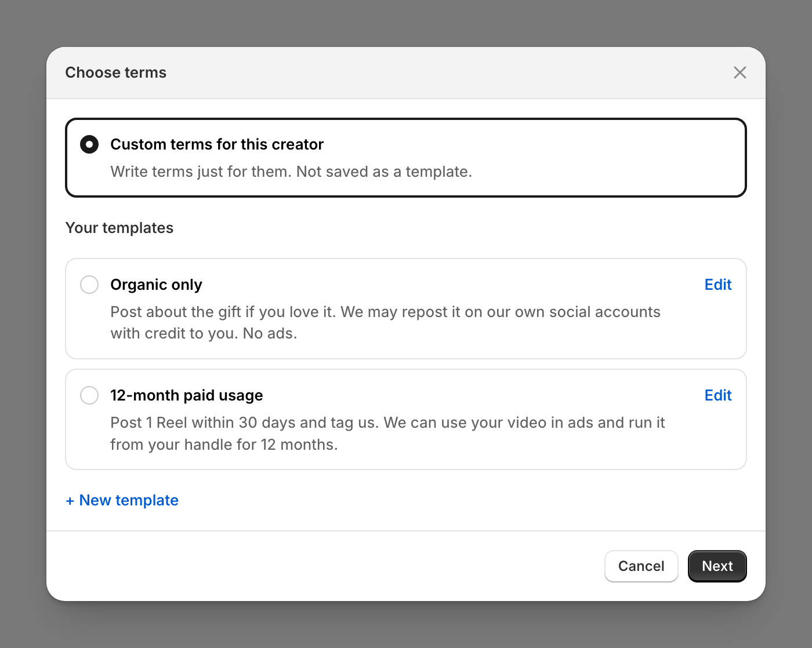The height and width of the screenshot is (648, 812).
Task: Select the Organic only template radio
Action: 89,285
